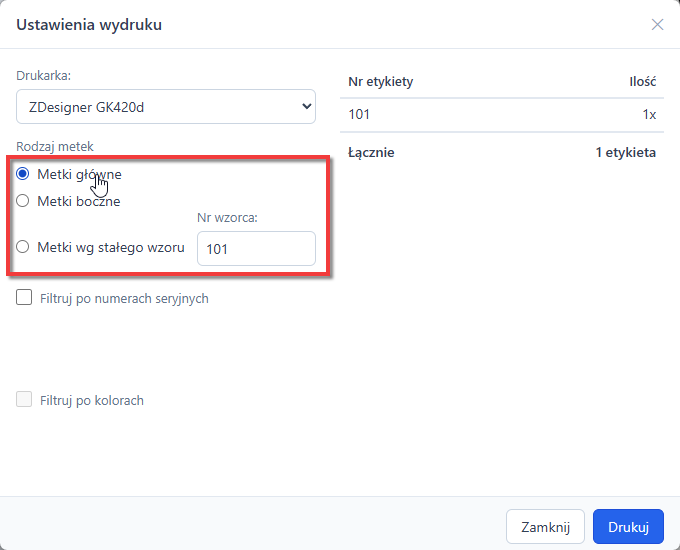Click the Nr etykiety column header
This screenshot has width=680, height=550.
(x=380, y=82)
